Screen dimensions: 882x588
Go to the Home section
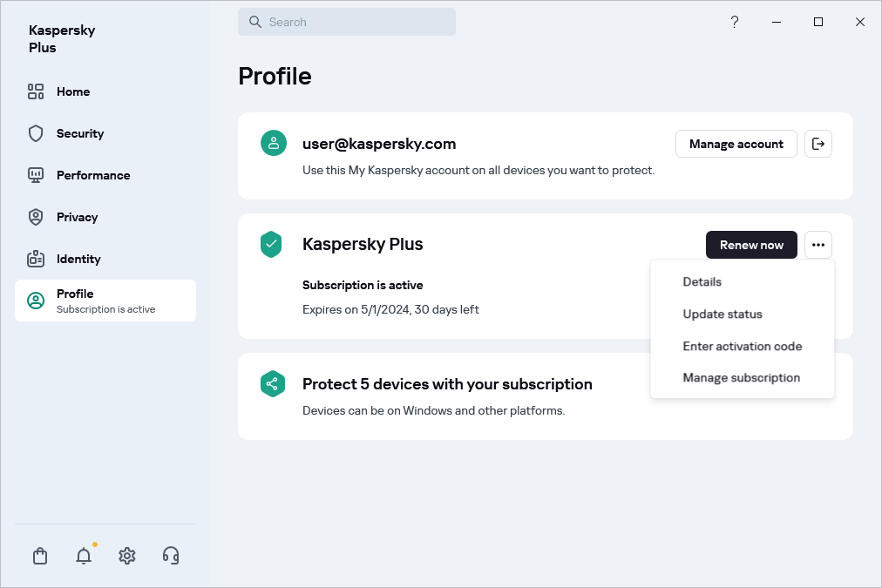pos(73,91)
